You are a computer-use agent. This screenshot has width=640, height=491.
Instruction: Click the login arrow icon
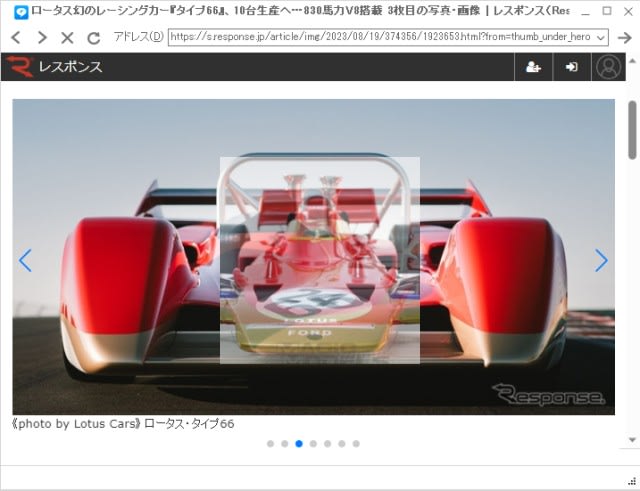pos(572,67)
